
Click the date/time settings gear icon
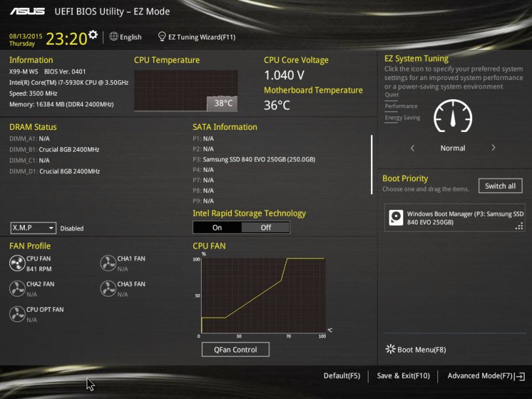coord(93,34)
